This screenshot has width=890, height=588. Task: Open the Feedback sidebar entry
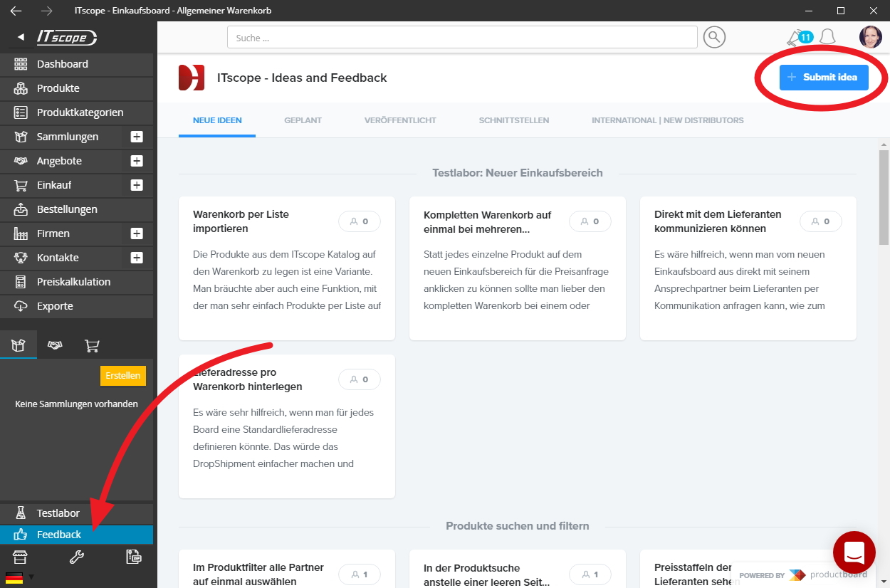[76, 535]
